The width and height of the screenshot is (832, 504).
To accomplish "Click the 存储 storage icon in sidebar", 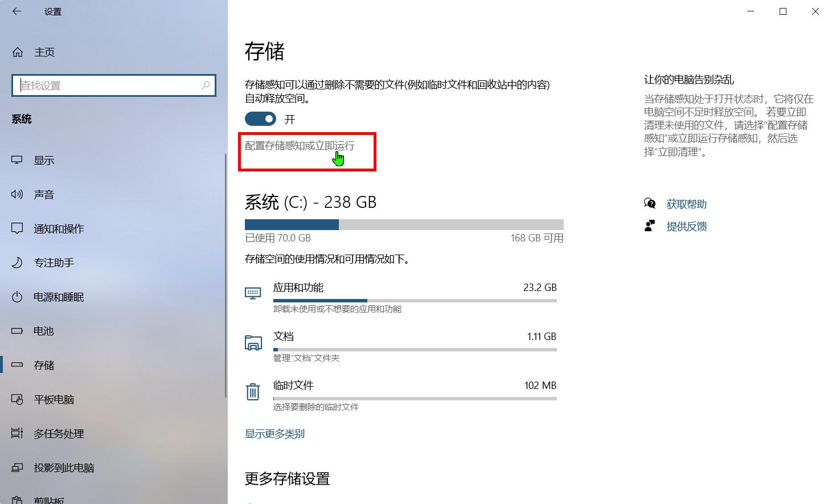I will [17, 365].
